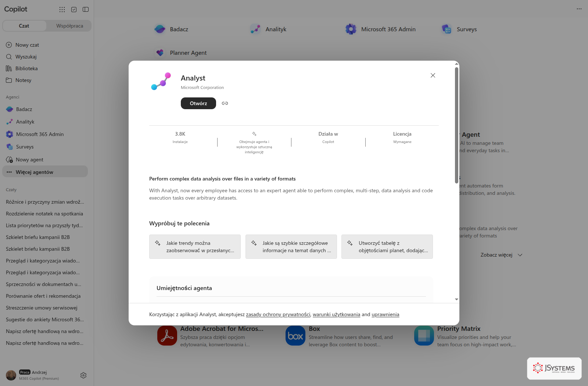
Task: Select prompt 'Jakie są szybkie szczegółowe informacje'
Action: click(x=291, y=247)
